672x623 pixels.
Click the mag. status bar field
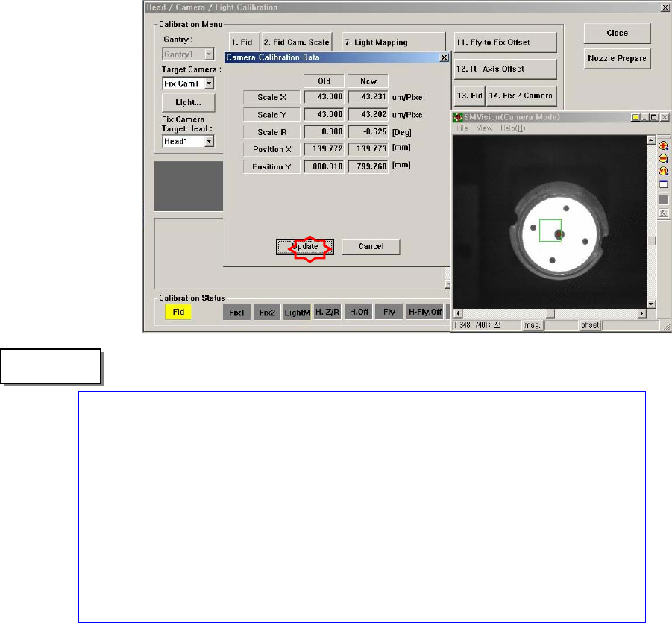click(533, 325)
